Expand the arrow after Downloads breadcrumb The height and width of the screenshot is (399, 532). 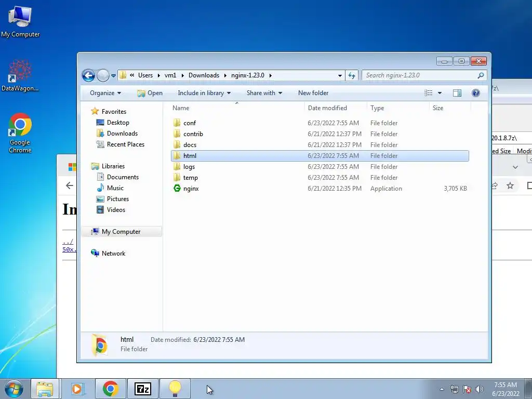click(225, 75)
